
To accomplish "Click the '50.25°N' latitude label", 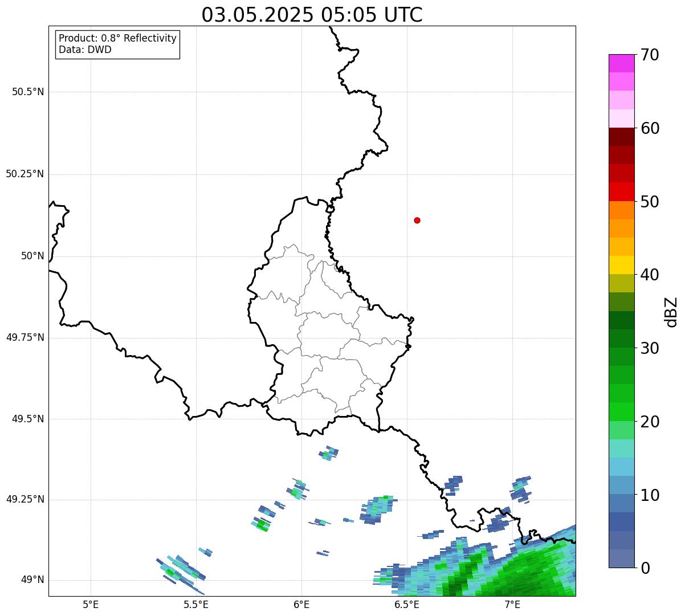I will 25,174.
